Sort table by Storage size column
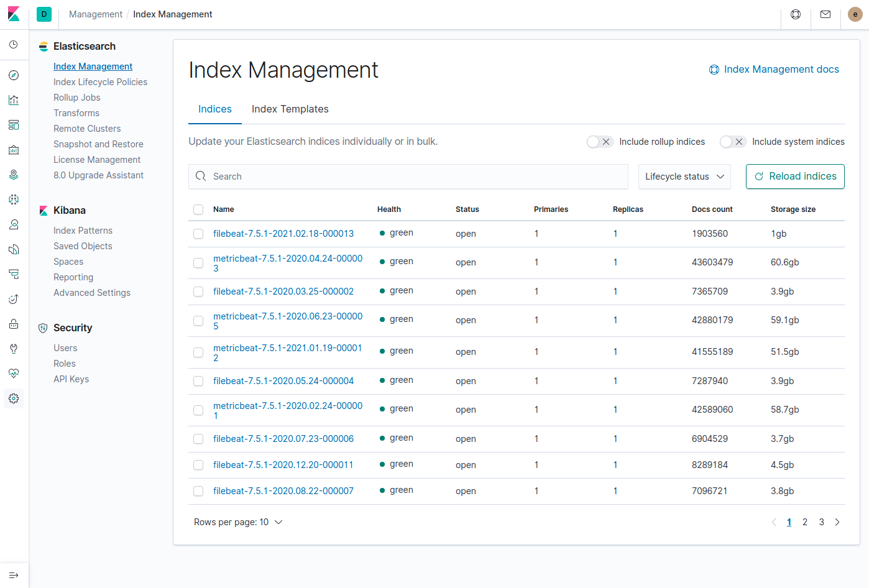The height and width of the screenshot is (588, 869). pyautogui.click(x=793, y=209)
